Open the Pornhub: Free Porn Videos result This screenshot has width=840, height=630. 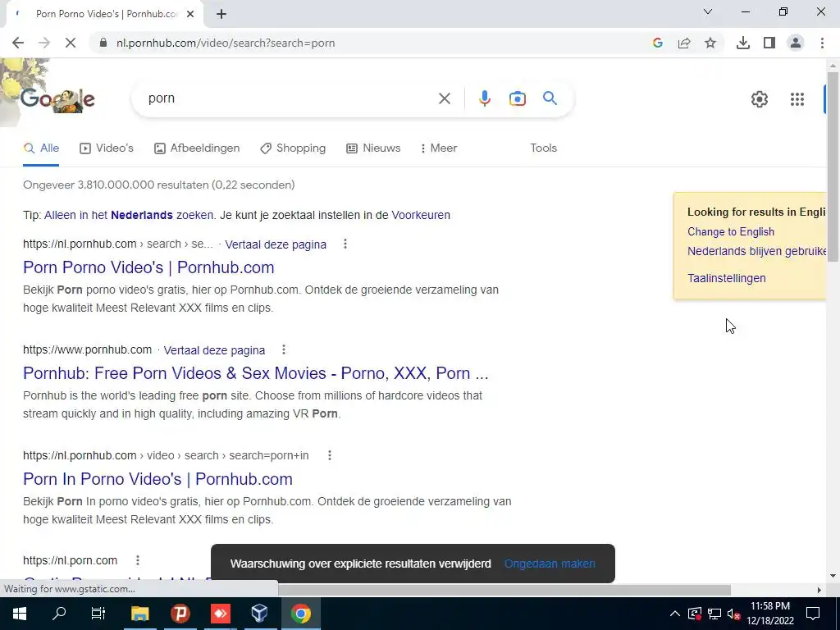(256, 373)
